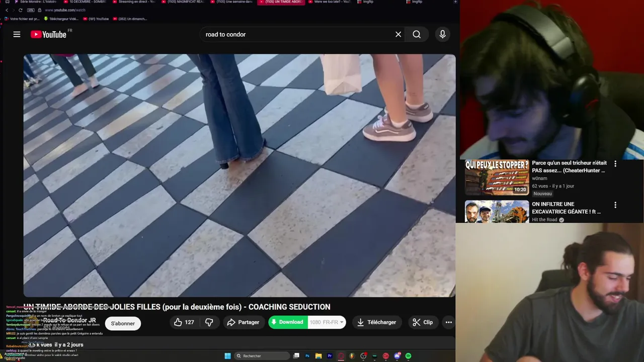Screen dimensions: 644x362
Task: Go back with the browser back arrow
Action: 7,10
